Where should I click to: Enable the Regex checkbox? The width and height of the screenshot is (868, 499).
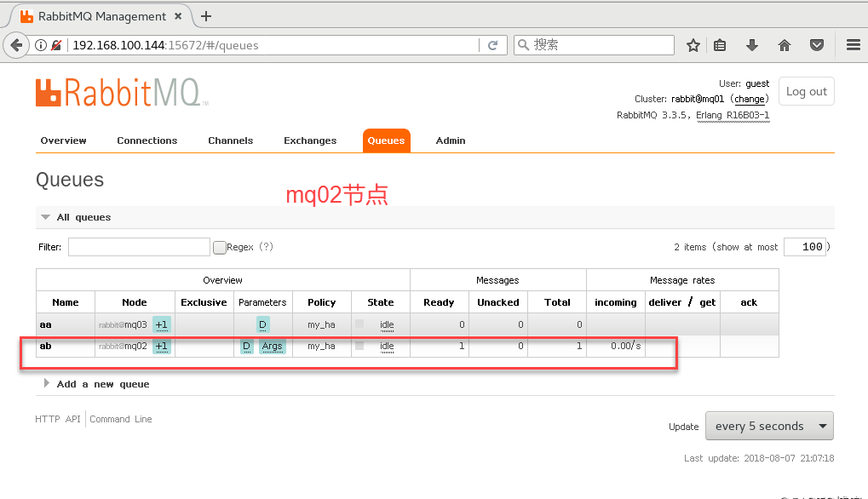point(219,247)
